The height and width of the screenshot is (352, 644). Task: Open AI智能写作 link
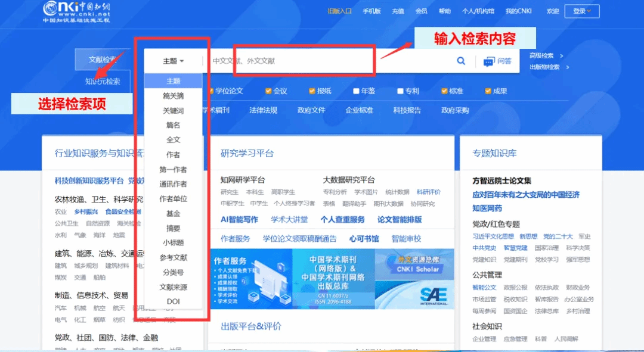coord(240,220)
